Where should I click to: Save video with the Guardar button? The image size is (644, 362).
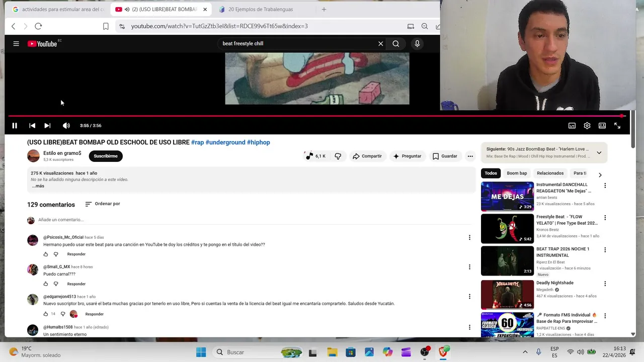coord(445,156)
